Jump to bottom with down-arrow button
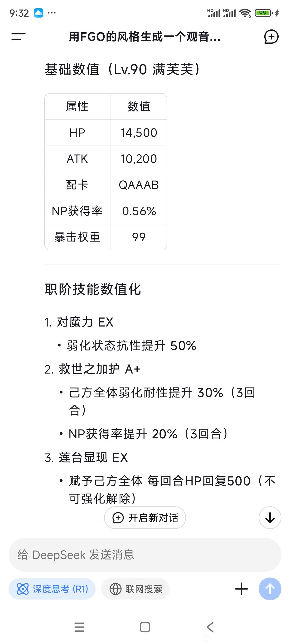290x644 pixels. 270,517
